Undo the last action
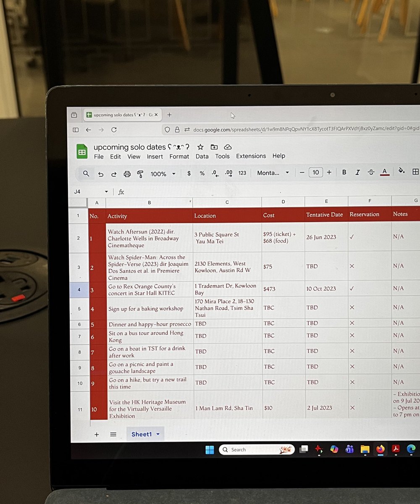 click(100, 174)
